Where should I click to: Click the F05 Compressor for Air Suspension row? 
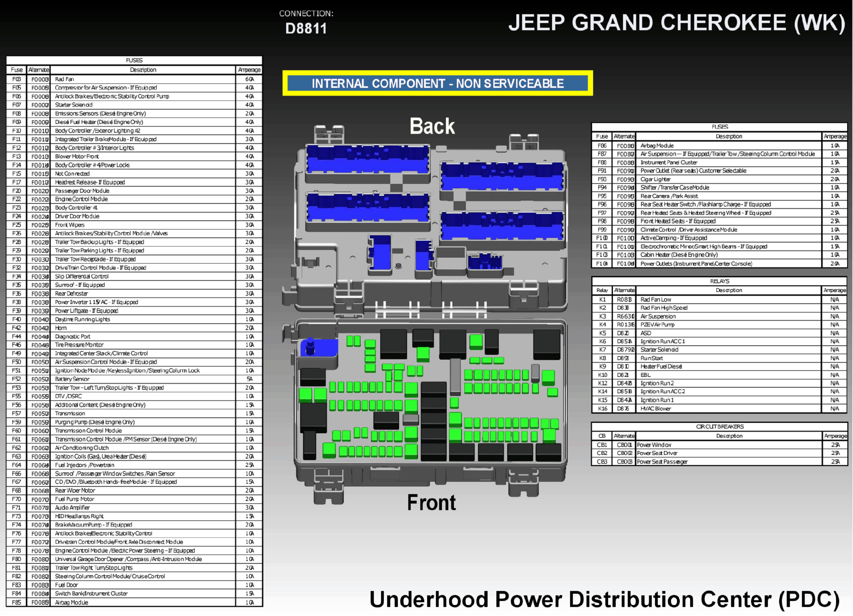(x=135, y=88)
